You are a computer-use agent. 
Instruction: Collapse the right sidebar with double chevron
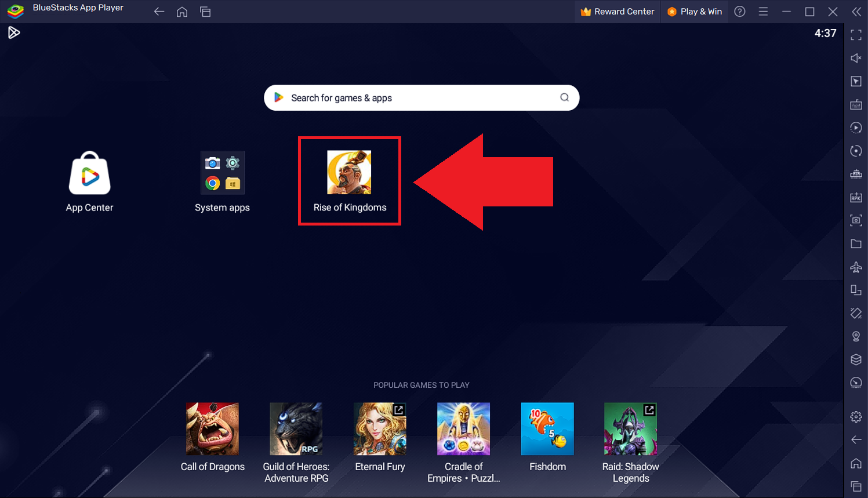[856, 12]
